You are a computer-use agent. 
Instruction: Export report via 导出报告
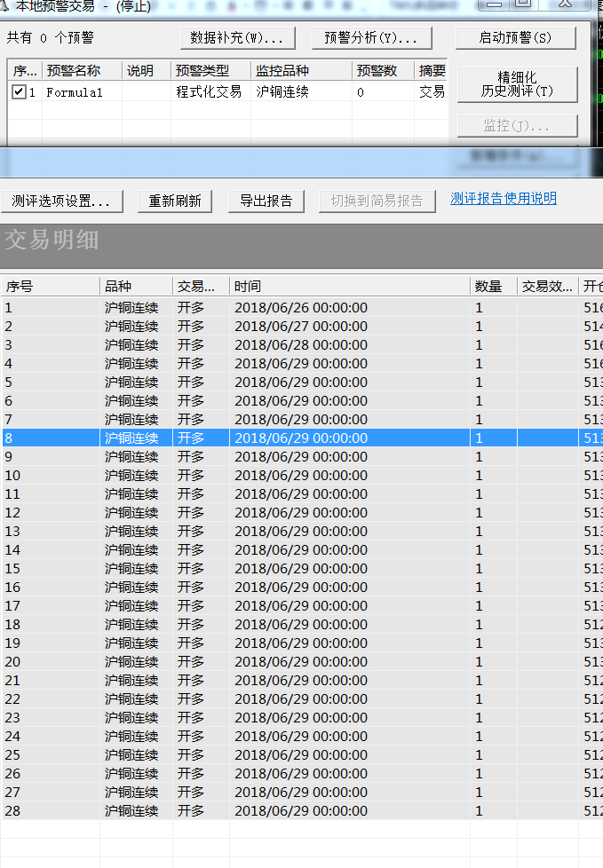click(266, 201)
